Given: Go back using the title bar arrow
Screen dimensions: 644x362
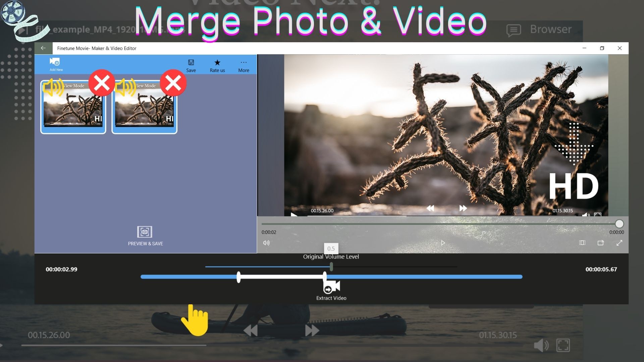Looking at the screenshot, I should click(x=43, y=48).
